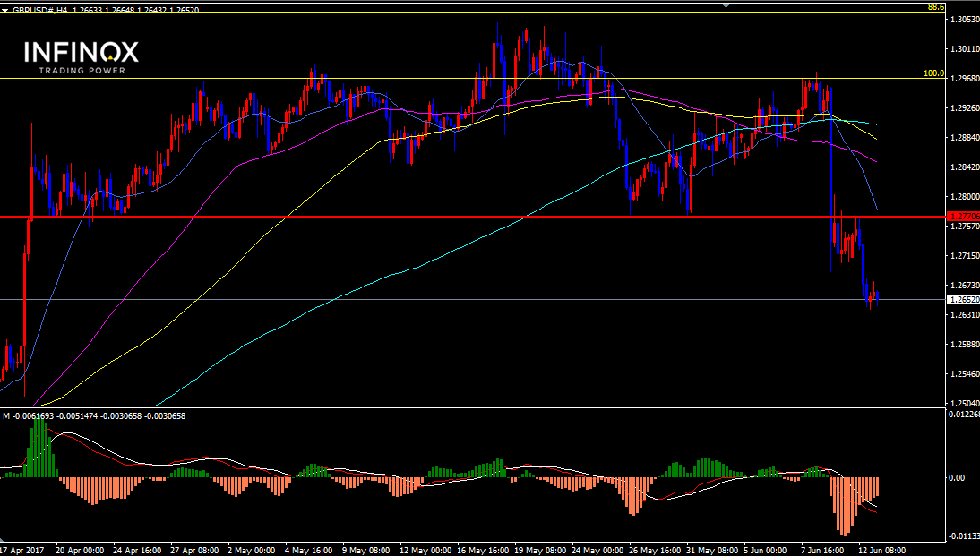Click the 31 May 08:00 date label
980x556 pixels.
coord(711,551)
